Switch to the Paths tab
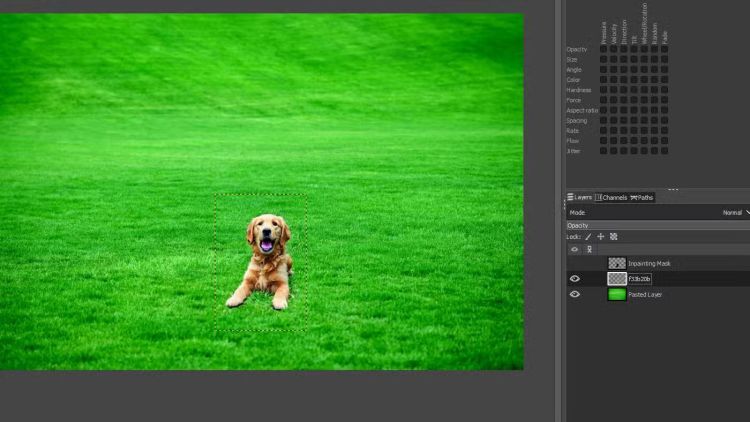Screen dimensions: 750x422 [x=641, y=197]
